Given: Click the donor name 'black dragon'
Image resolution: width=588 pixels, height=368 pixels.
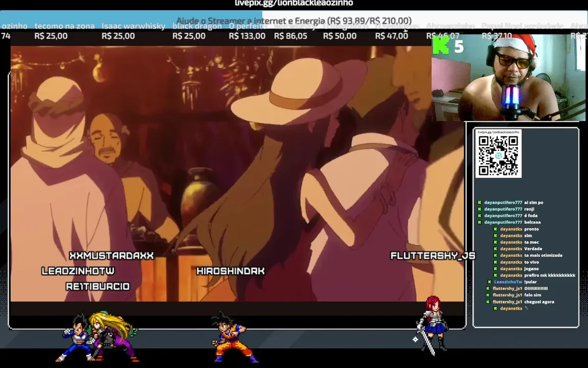Looking at the screenshot, I should pyautogui.click(x=197, y=26).
